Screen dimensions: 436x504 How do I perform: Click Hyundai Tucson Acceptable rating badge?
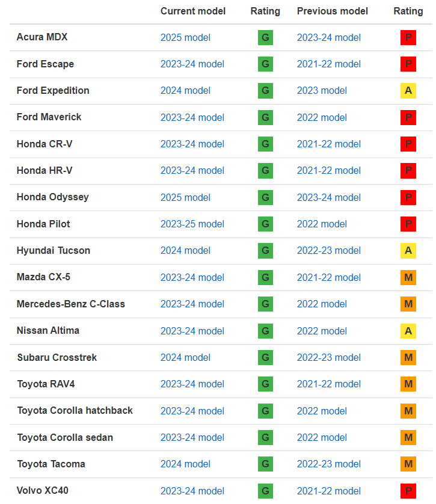click(x=408, y=251)
